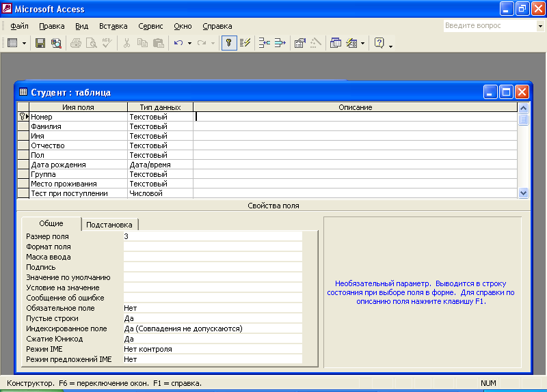The height and width of the screenshot is (392, 547).
Task: Click the Режим IME value Нет контроля
Action: coord(213,349)
